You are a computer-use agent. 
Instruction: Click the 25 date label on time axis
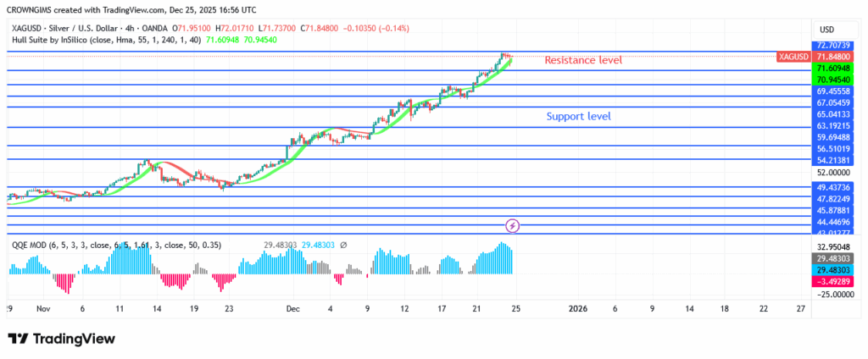tap(515, 309)
